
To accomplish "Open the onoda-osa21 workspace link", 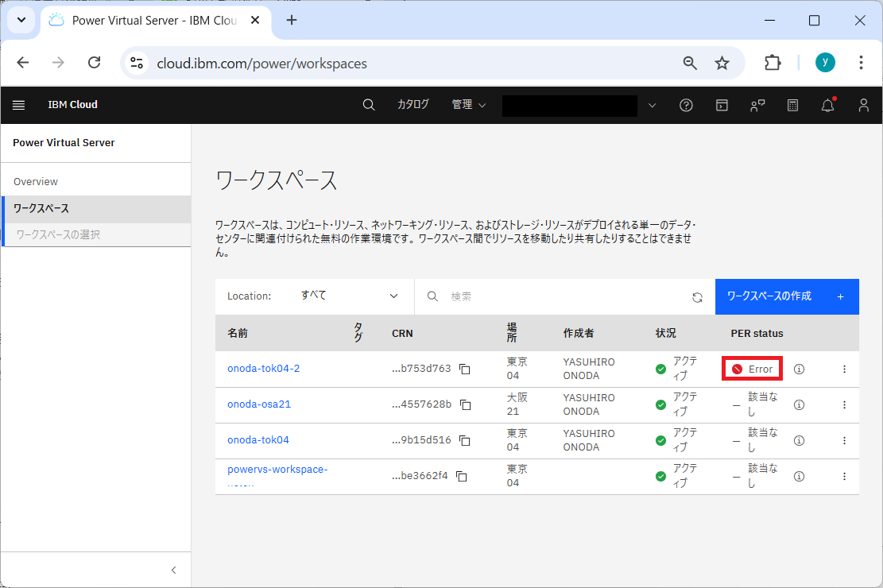I will [x=259, y=404].
